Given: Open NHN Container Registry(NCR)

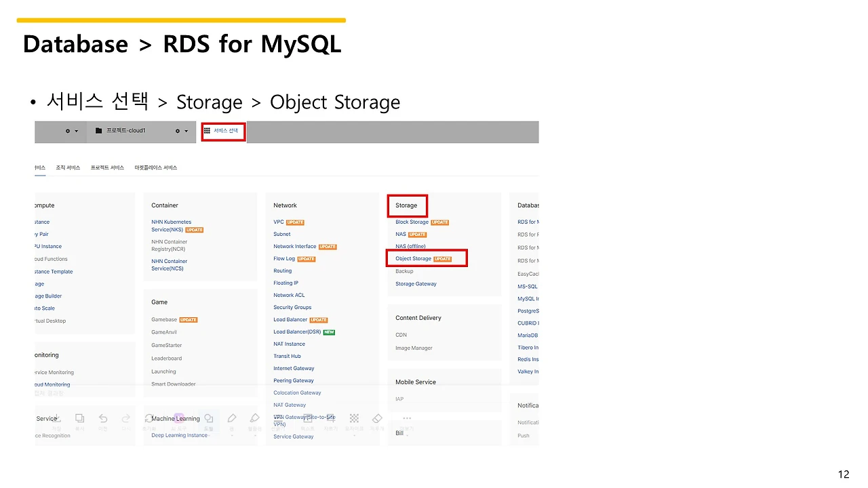Looking at the screenshot, I should click(169, 245).
